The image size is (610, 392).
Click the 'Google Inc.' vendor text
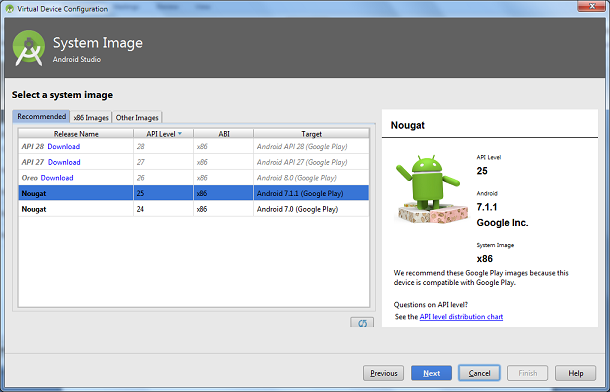point(502,223)
